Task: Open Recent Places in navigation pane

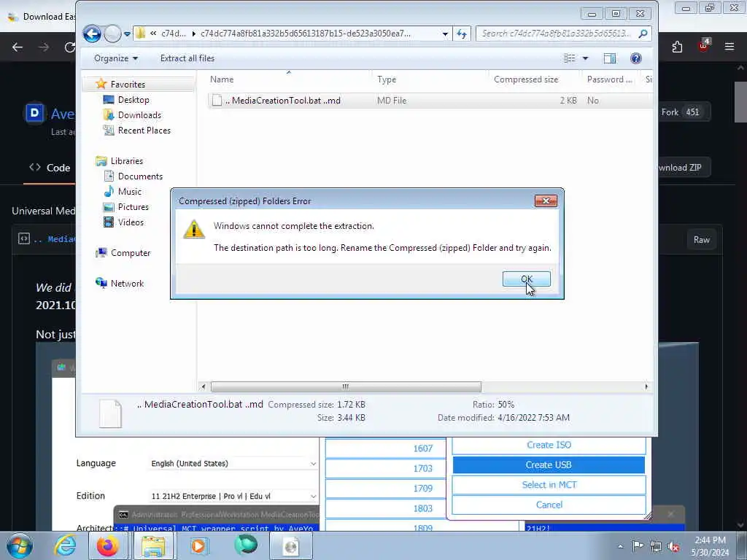Action: [x=144, y=130]
